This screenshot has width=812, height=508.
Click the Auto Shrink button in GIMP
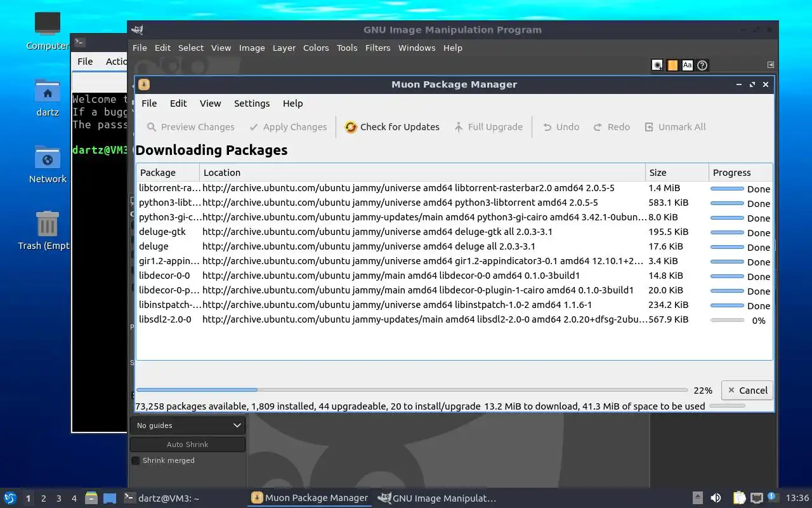(188, 444)
